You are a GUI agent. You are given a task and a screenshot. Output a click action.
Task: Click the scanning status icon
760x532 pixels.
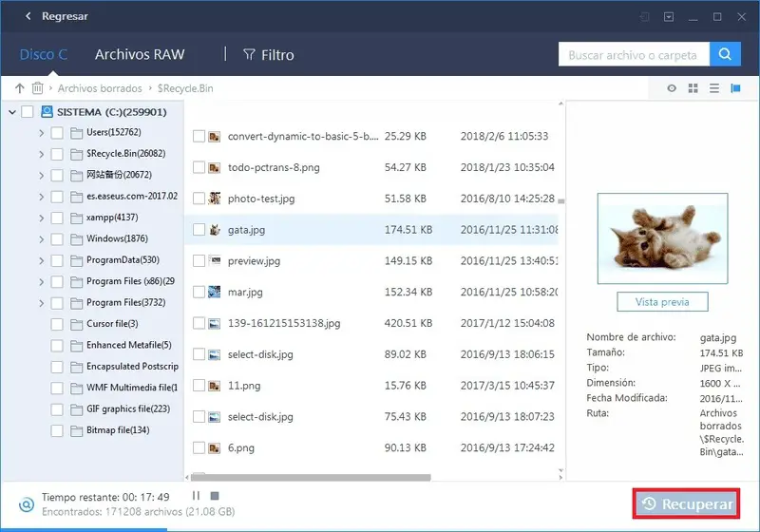tap(27, 504)
